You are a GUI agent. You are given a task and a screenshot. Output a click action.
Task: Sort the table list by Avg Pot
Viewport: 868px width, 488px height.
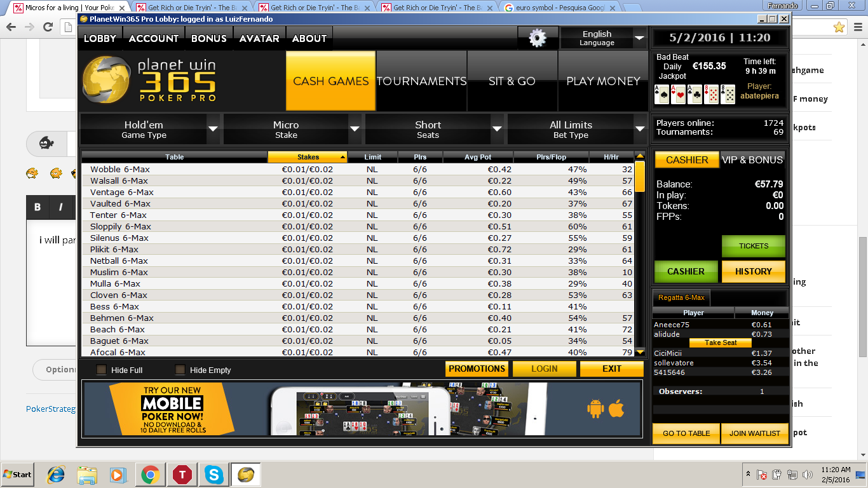[x=478, y=157]
